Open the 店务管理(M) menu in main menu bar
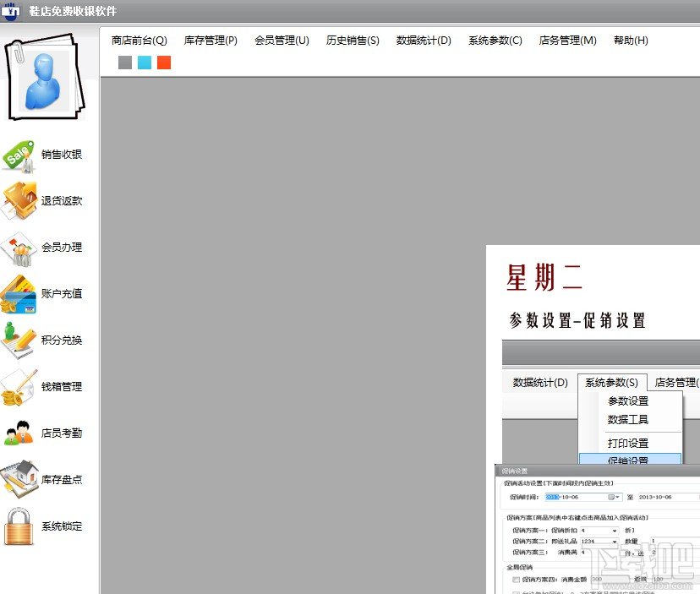 (568, 41)
